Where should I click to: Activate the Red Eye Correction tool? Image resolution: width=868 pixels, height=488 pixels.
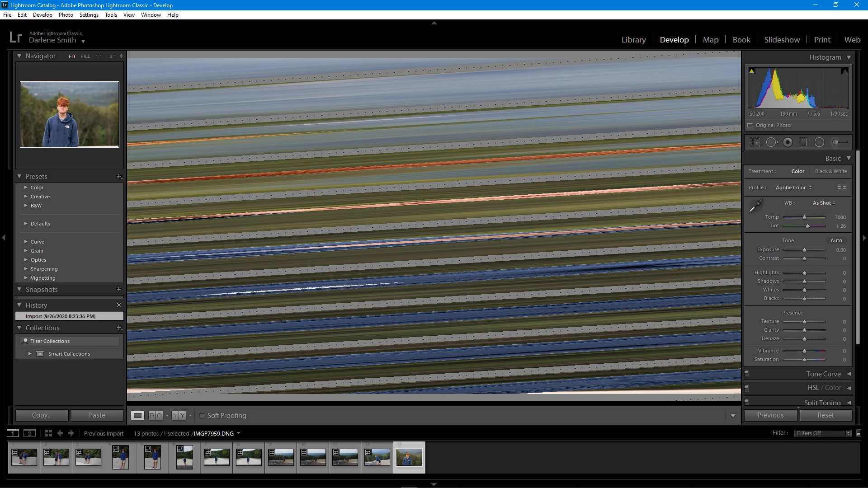(x=788, y=142)
